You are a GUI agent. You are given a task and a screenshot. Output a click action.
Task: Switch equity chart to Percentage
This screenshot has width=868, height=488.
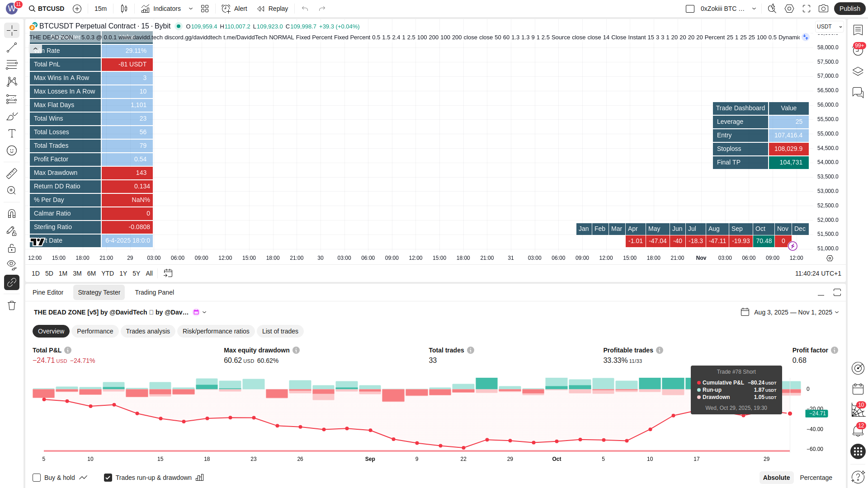pos(816,478)
